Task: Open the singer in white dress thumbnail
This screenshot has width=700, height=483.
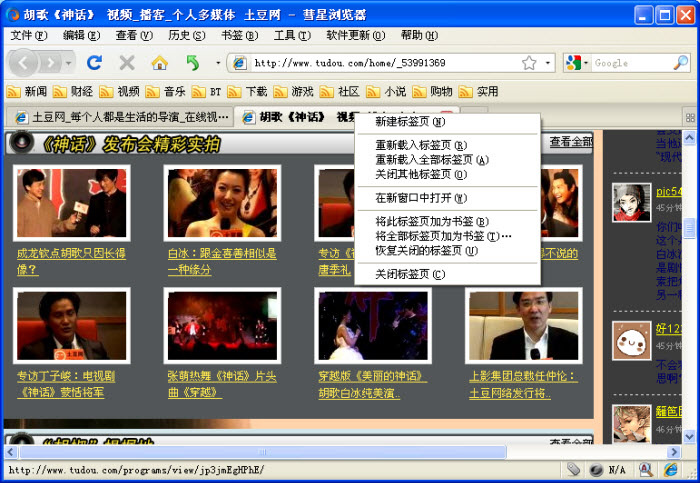Action: tap(373, 326)
